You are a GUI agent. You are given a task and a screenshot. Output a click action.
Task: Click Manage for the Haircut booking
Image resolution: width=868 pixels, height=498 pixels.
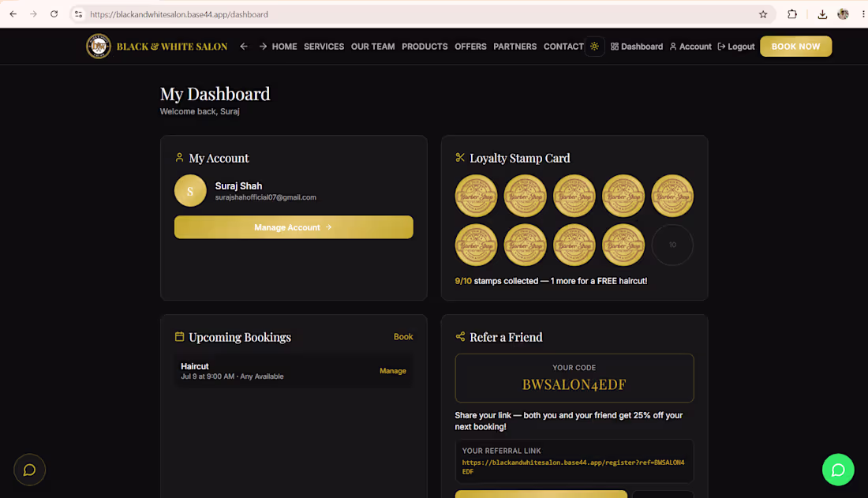coord(392,371)
